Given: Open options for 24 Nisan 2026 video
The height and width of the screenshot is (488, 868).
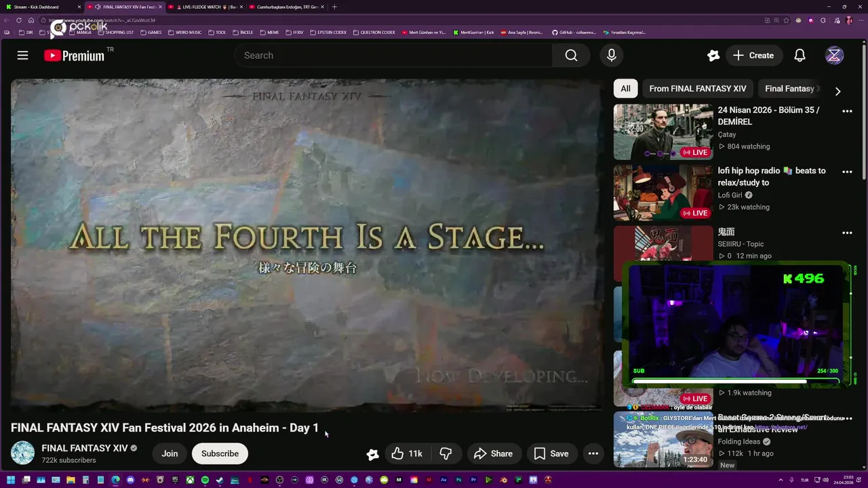Looking at the screenshot, I should [x=847, y=111].
